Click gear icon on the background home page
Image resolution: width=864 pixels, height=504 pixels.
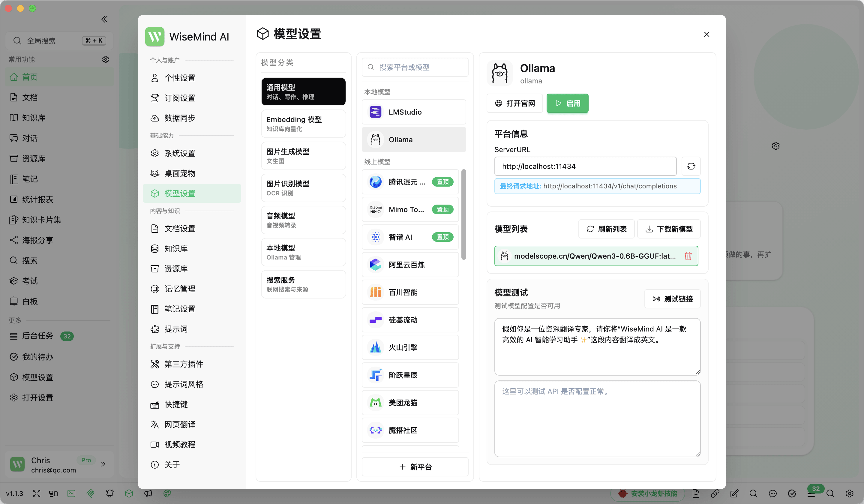(x=775, y=146)
